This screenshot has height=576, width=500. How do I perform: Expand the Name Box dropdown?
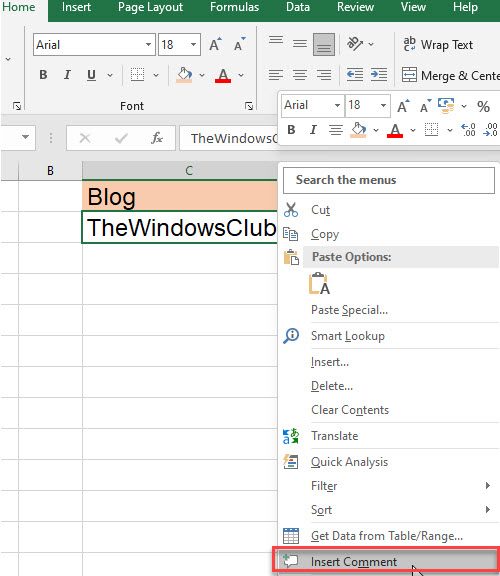point(25,137)
